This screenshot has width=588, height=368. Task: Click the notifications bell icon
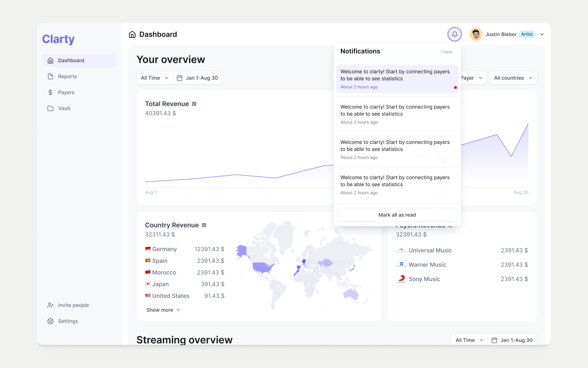tap(455, 34)
